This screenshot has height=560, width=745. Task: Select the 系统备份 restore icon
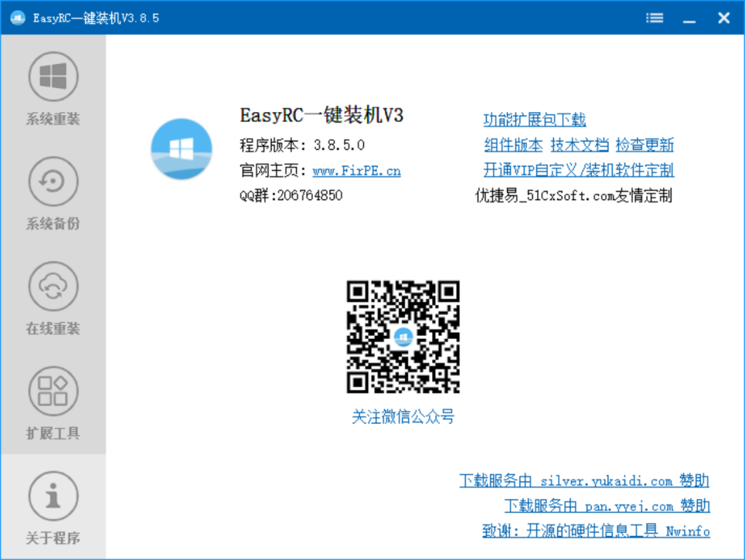tap(53, 181)
